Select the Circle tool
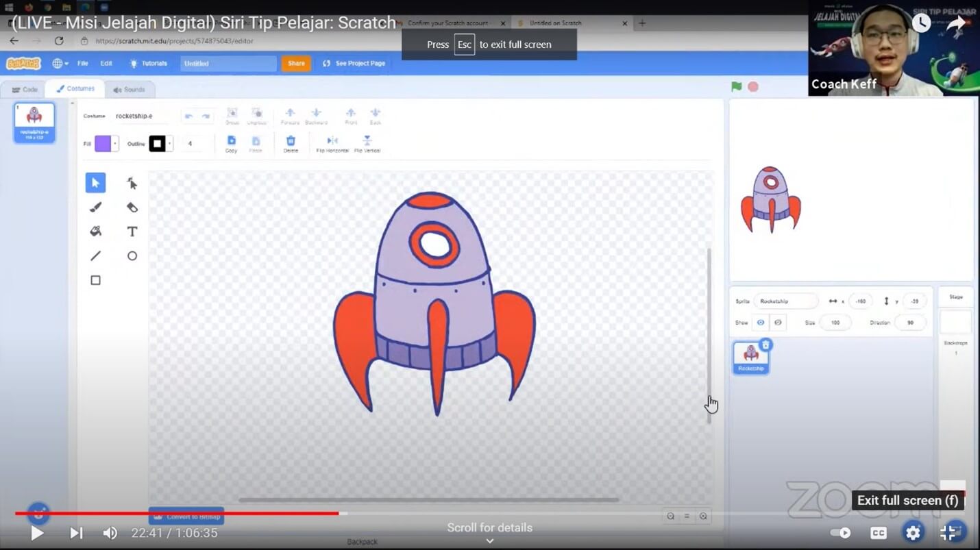 [132, 255]
